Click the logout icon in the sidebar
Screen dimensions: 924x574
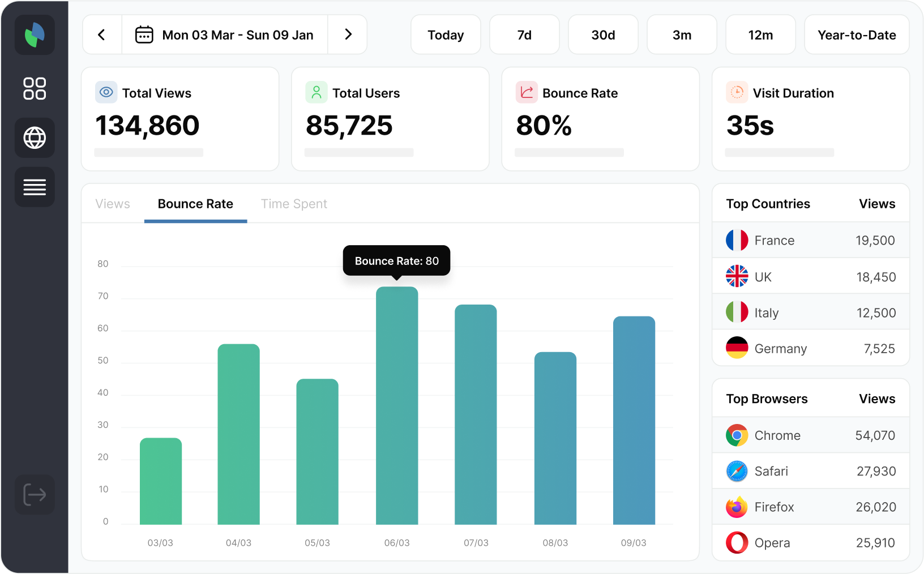(35, 495)
